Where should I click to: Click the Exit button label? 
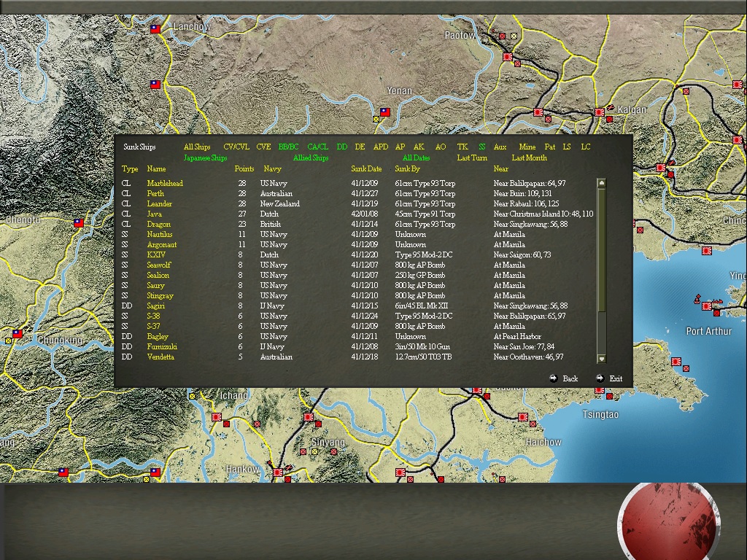[x=616, y=378]
